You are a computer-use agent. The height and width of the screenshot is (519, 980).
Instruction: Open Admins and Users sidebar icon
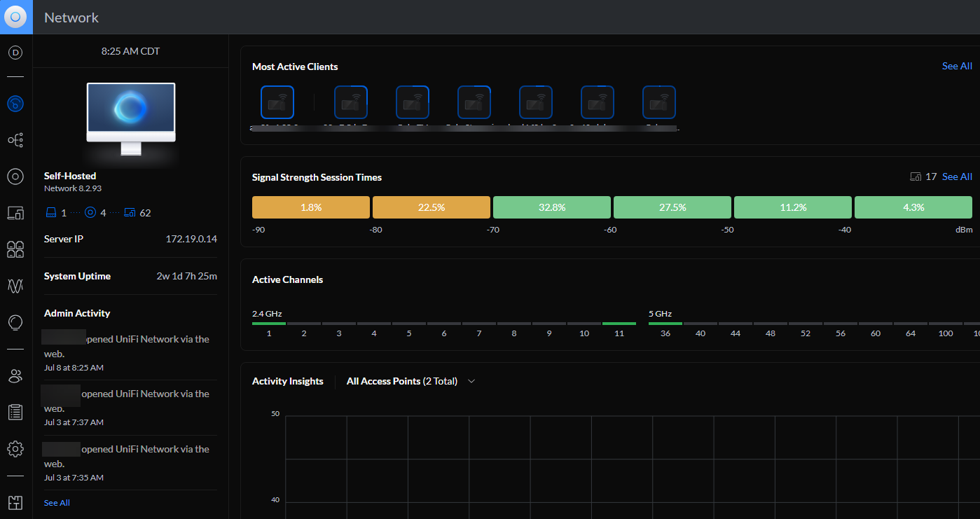tap(15, 376)
